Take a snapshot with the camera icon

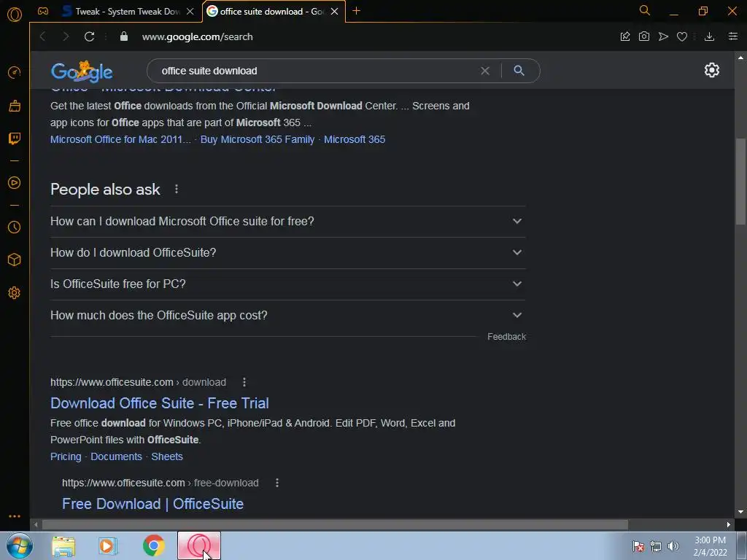643,36
